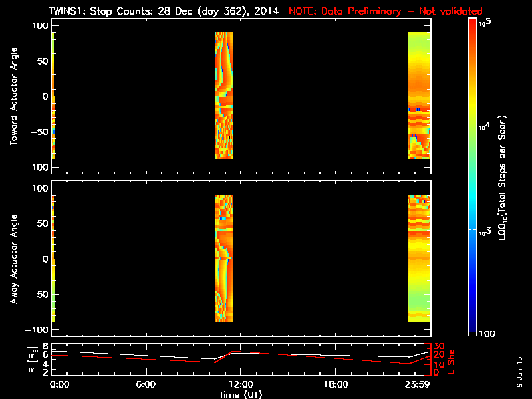Click the -100 tick label on the Toward Actuator axis

click(x=37, y=168)
